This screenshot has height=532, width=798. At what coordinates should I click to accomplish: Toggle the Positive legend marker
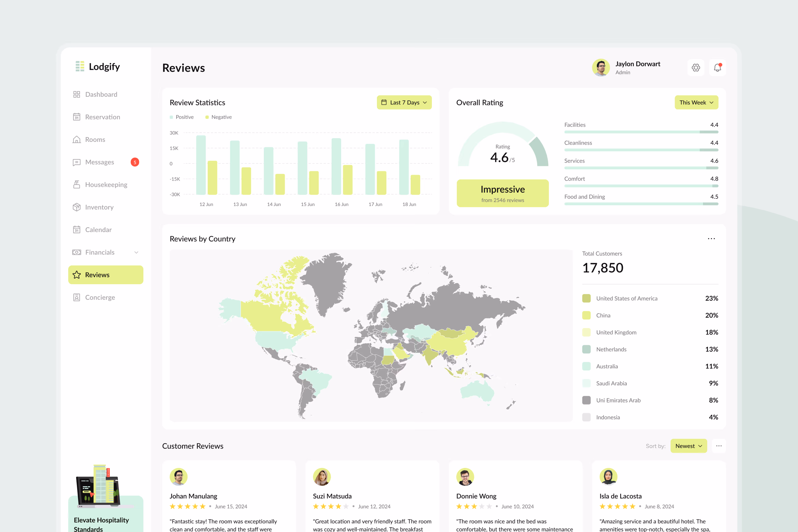click(171, 117)
